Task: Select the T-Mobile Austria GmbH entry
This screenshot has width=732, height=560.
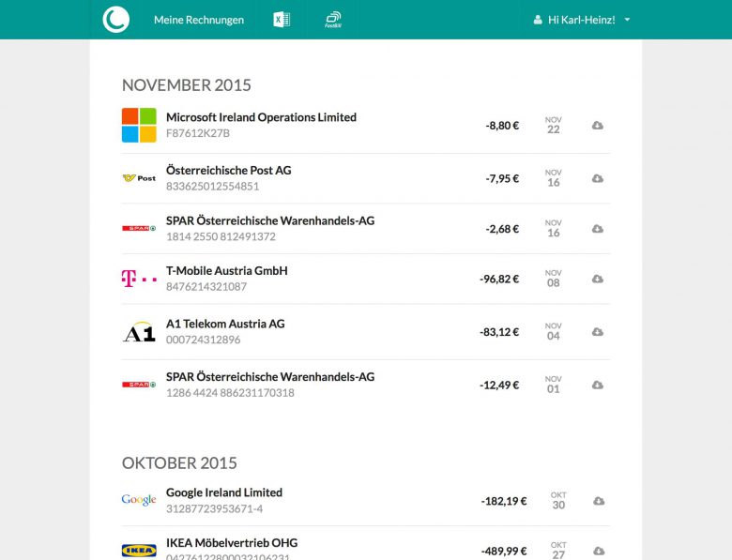Action: (x=226, y=271)
